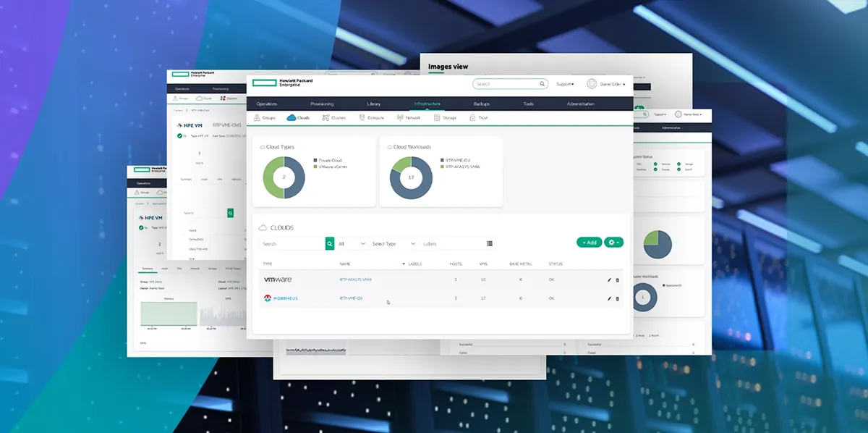Open the RTP-AFA171-VMW cloud link
Viewport: 868px width, 433px height.
click(356, 279)
